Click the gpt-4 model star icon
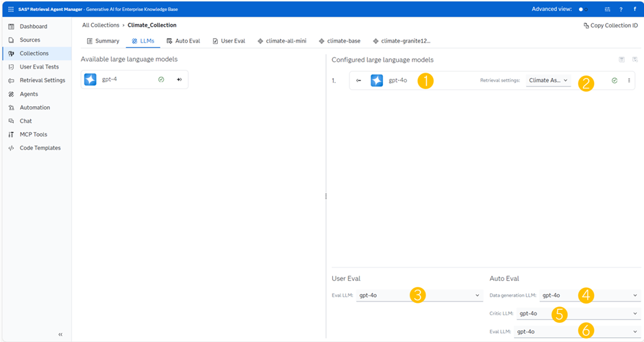 pos(90,80)
